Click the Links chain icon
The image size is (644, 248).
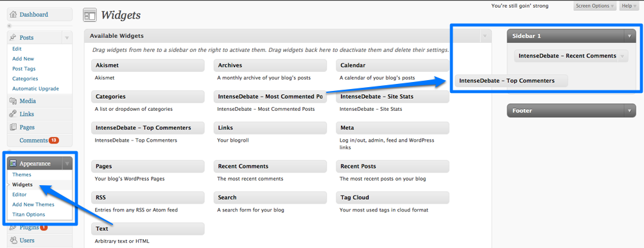tap(13, 114)
